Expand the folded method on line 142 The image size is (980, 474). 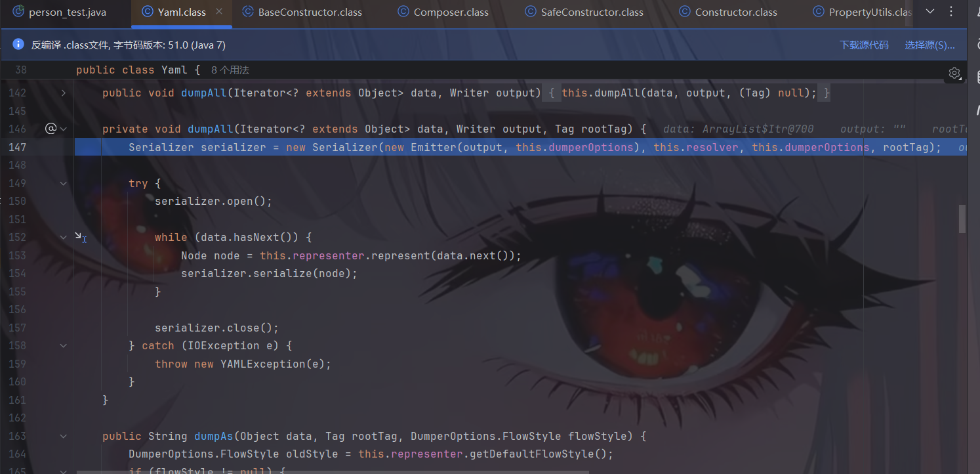pyautogui.click(x=64, y=93)
